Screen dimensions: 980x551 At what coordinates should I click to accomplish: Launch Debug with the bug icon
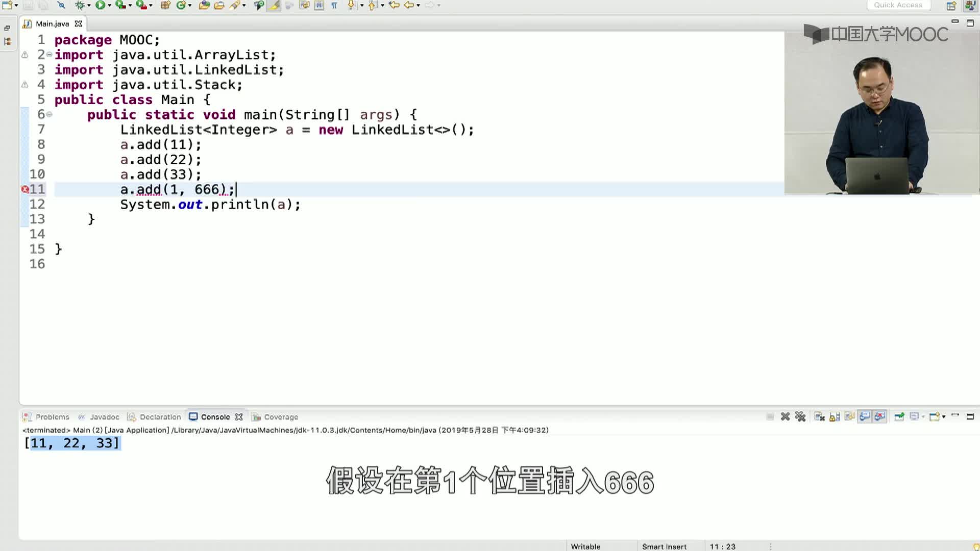(80, 5)
